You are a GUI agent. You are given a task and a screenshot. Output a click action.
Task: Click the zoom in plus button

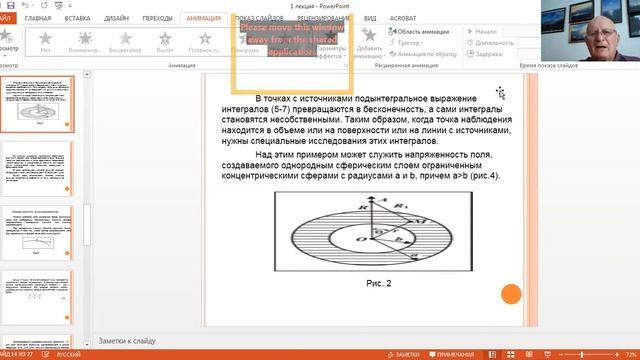[x=617, y=355]
